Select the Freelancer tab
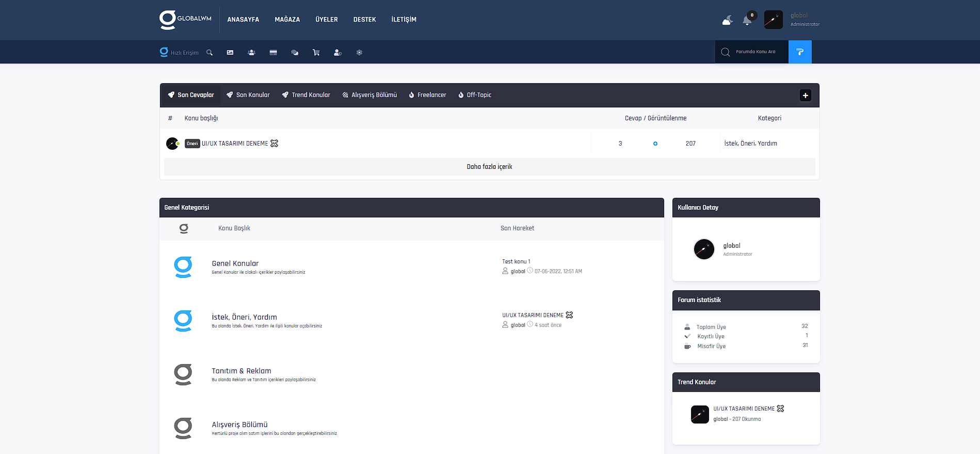980x454 pixels. pyautogui.click(x=427, y=95)
